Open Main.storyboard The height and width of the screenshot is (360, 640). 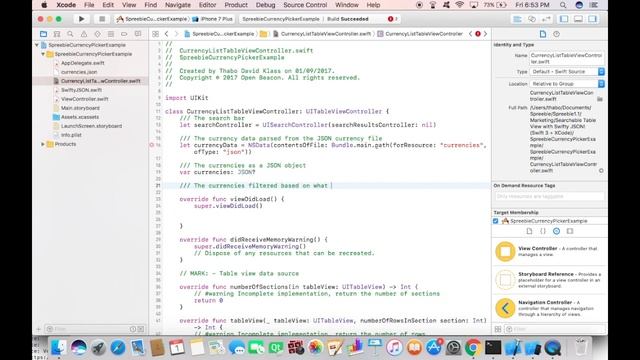point(80,108)
